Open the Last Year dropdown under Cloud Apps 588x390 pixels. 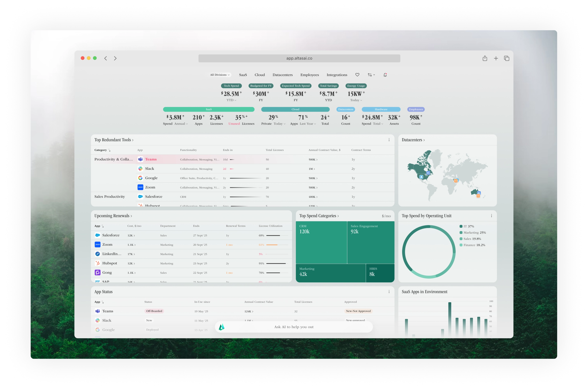[308, 124]
